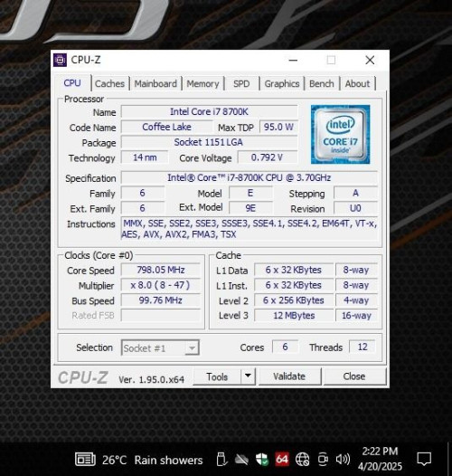Switch to the Mainboard tab
Screen dimensions: 452x476
[155, 83]
